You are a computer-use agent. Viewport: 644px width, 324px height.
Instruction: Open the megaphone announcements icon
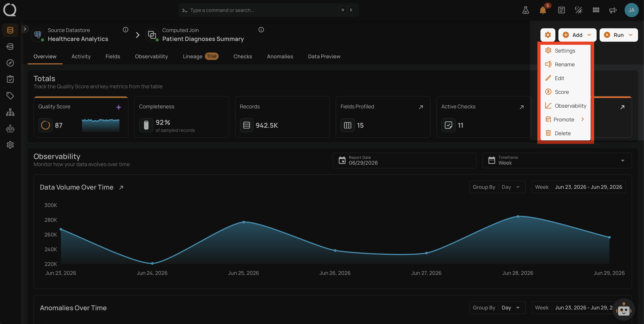point(613,10)
